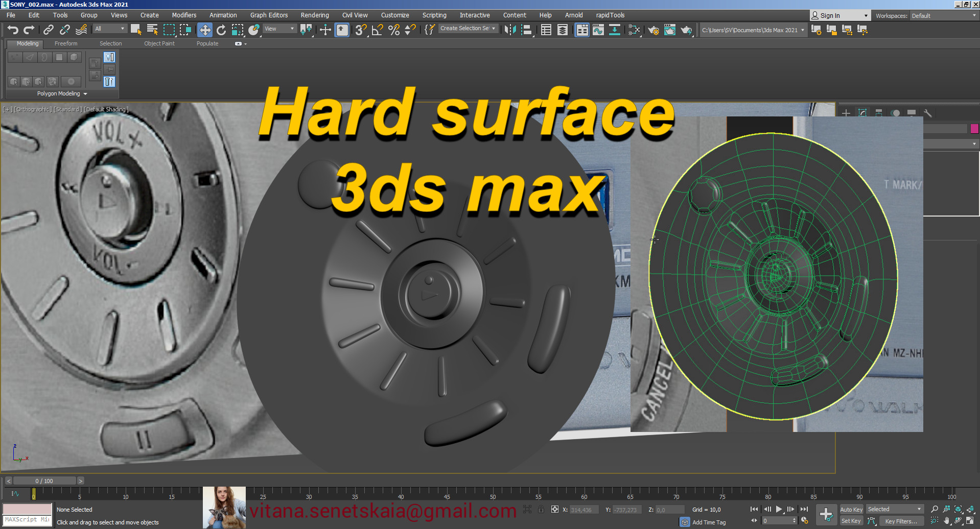Click the magenta object color swatch

pos(974,129)
